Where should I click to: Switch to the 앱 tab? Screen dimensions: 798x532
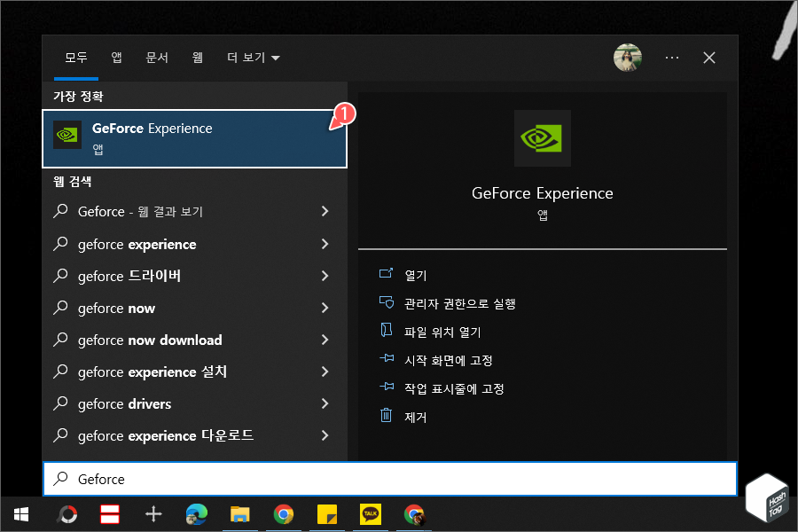[116, 57]
